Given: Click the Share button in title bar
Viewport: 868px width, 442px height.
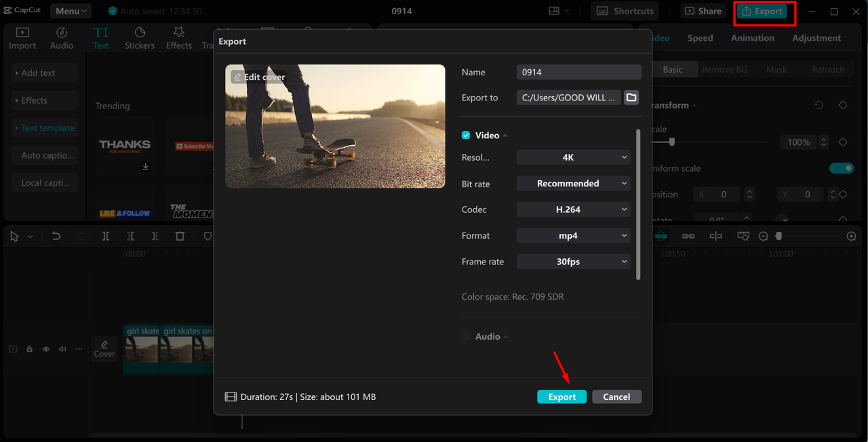Looking at the screenshot, I should tap(703, 11).
